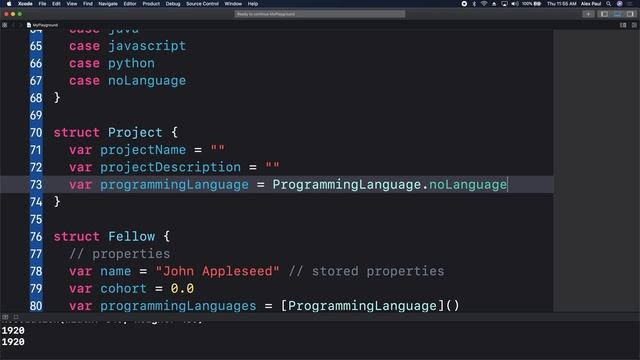Image resolution: width=640 pixels, height=360 pixels.
Task: Click the Library plus button in toolbar
Action: coord(588,14)
